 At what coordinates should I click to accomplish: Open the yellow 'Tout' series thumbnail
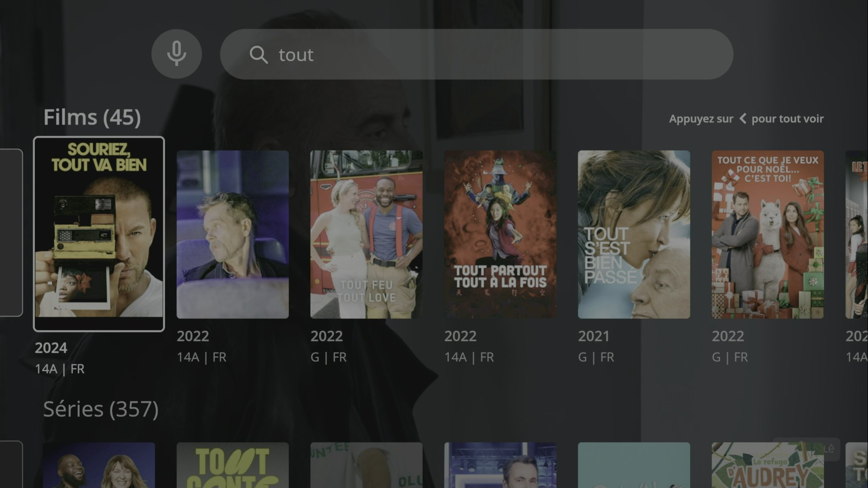[232, 465]
